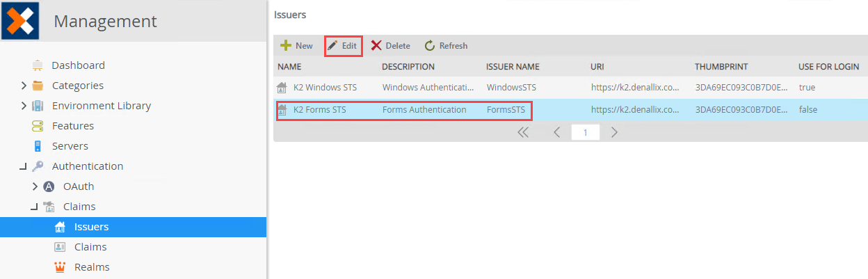Screen dimensions: 868x279
Task: Click the Environment Library icon
Action: coord(38,106)
